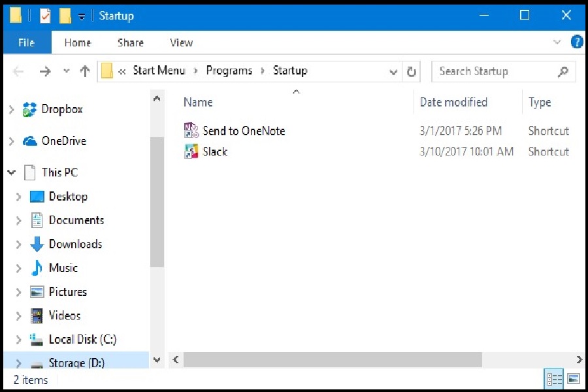Click the Back navigation arrow
588x392 pixels.
[18, 72]
